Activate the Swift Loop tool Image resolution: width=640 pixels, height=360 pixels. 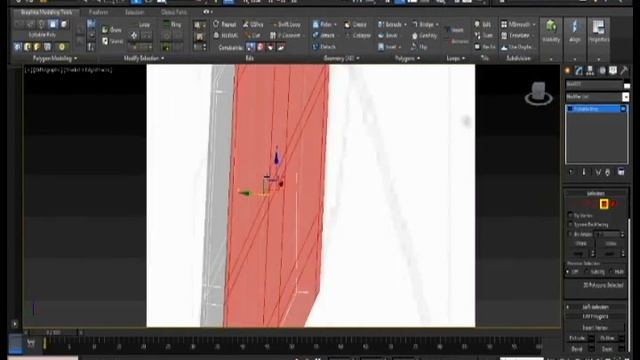[287, 24]
